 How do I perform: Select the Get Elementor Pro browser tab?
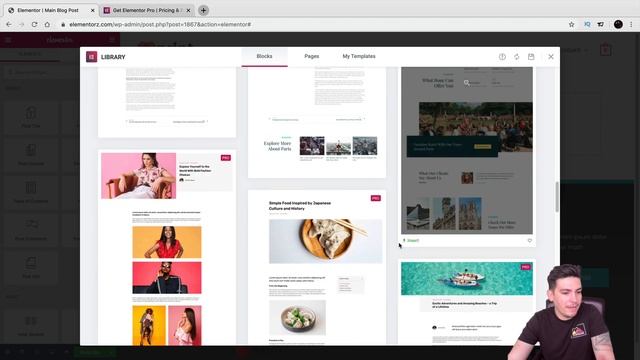click(147, 10)
